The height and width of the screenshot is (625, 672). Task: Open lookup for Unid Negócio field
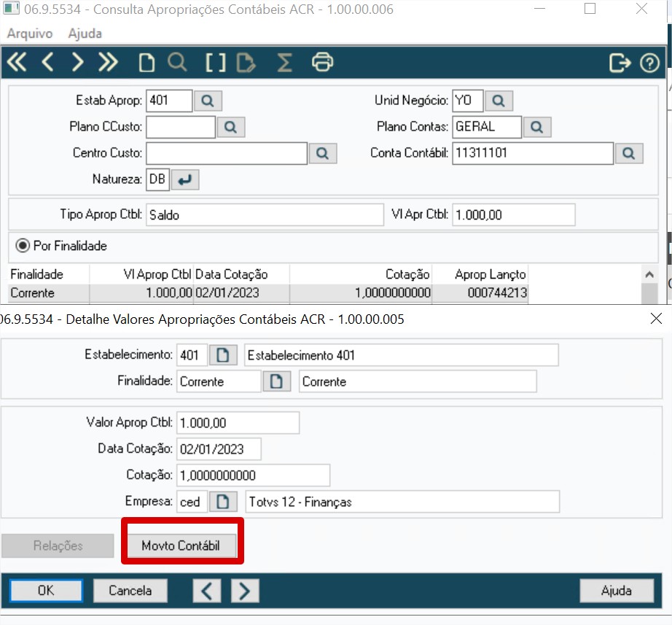click(499, 101)
